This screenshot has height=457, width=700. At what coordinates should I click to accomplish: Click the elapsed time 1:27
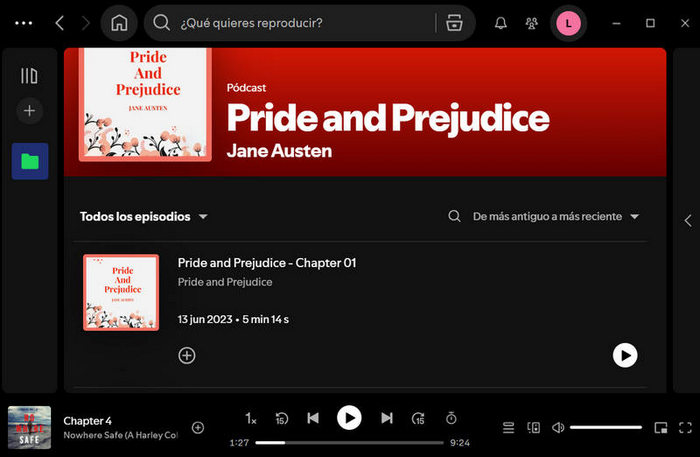[x=239, y=443]
